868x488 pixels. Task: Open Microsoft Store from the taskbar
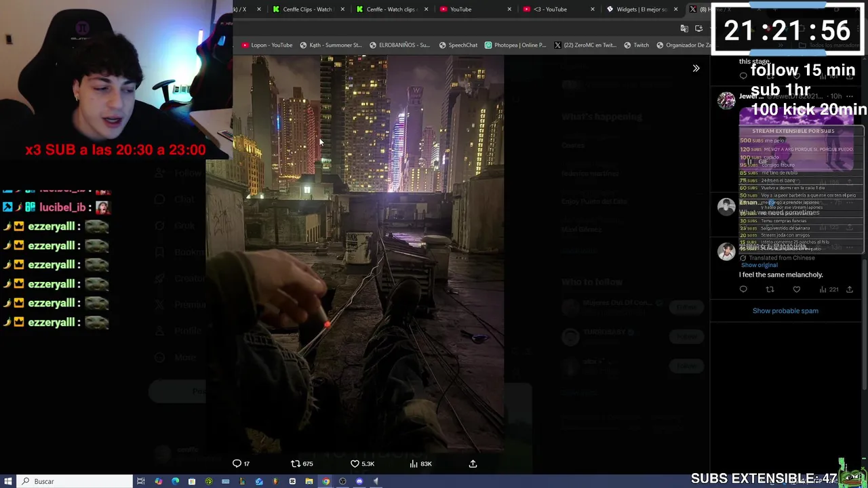(192, 481)
